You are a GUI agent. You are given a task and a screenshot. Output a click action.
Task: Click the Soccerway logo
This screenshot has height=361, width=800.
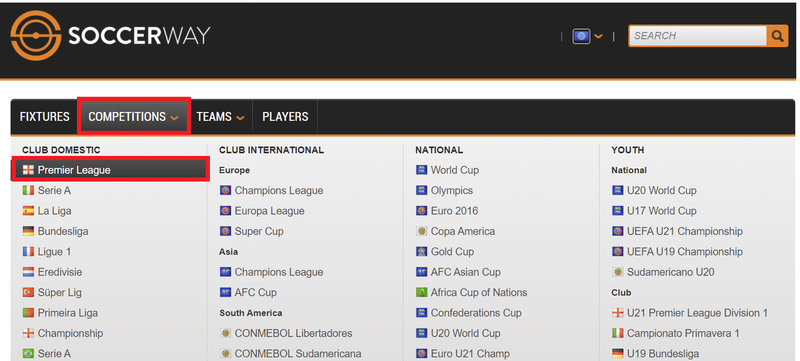coord(110,36)
